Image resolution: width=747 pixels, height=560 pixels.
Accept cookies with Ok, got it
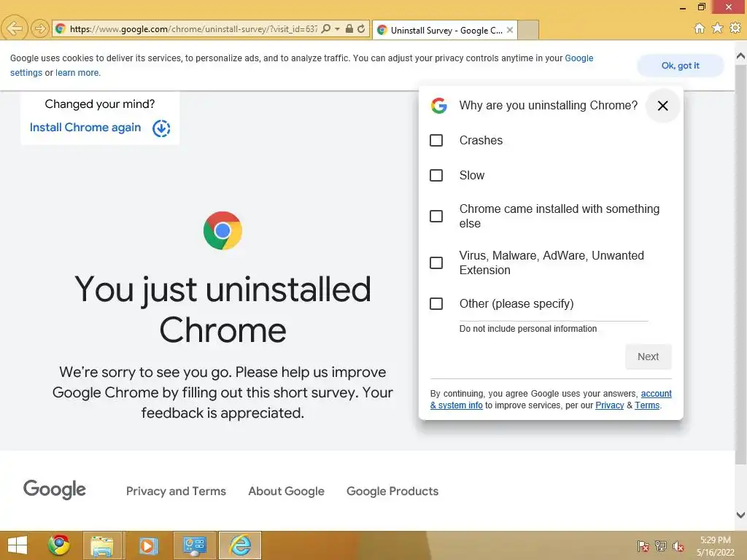click(681, 66)
